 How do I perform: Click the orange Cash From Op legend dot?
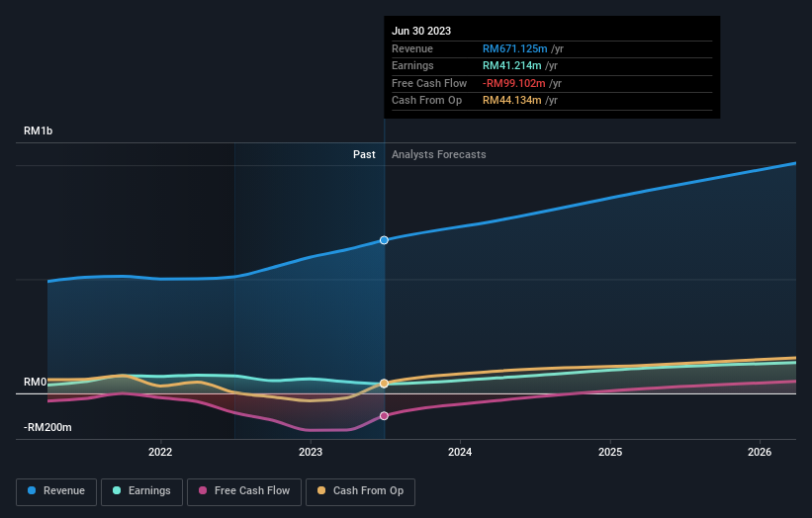[321, 490]
